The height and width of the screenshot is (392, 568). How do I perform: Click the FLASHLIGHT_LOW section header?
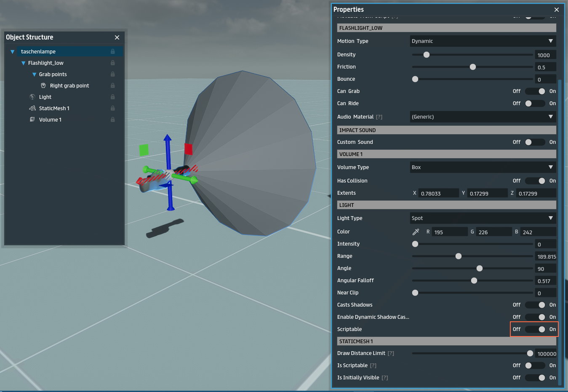click(x=446, y=28)
